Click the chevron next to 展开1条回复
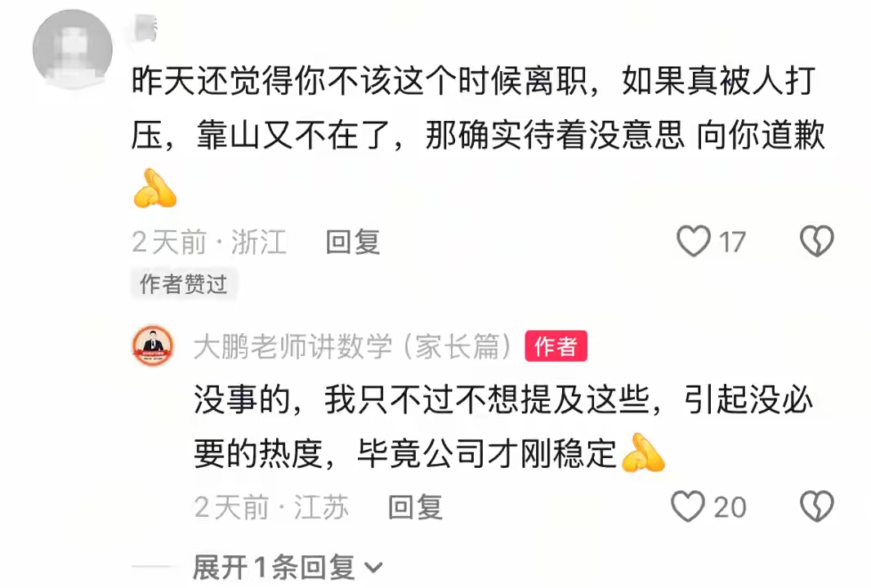This screenshot has height=588, width=871. pos(373,568)
